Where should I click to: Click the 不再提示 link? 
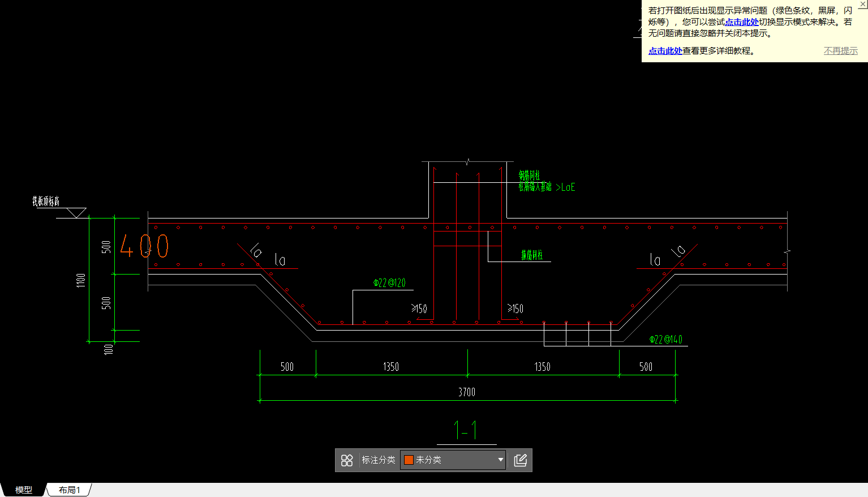pyautogui.click(x=841, y=51)
